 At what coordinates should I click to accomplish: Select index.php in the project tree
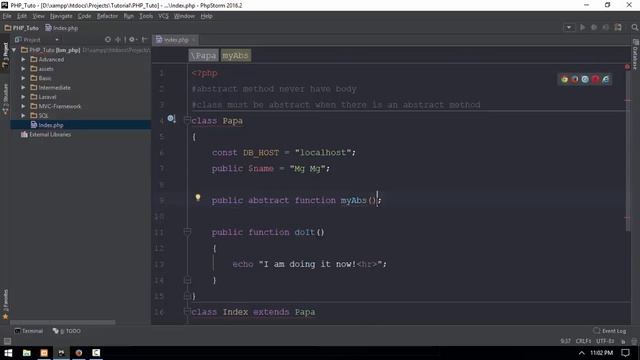tap(47, 125)
